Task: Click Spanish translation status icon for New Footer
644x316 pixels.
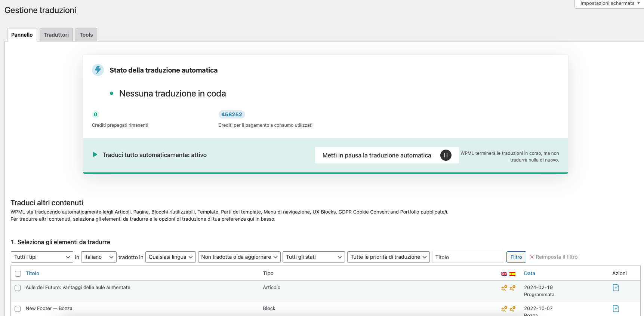Action: [512, 309]
